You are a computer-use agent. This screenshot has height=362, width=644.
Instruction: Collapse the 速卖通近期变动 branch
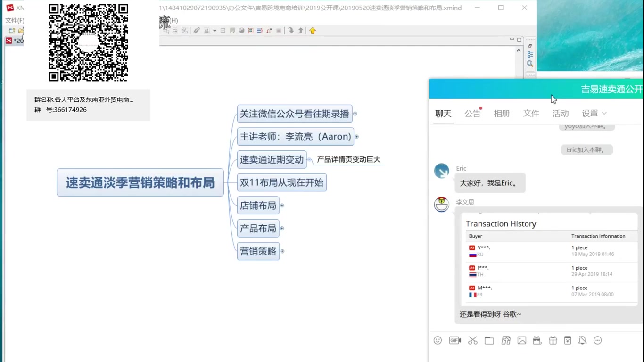309,159
